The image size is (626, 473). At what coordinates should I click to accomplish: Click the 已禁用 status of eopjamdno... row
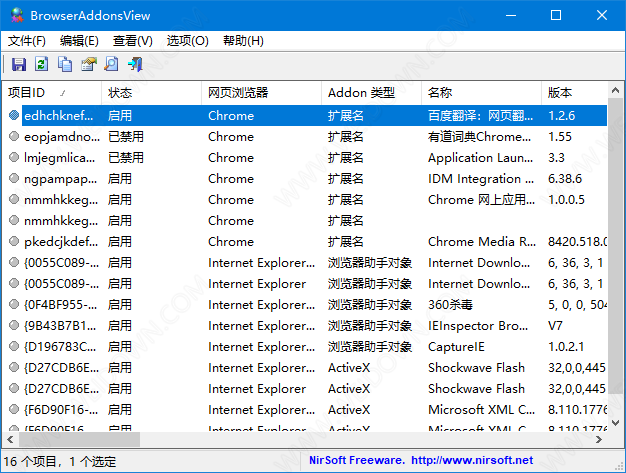pyautogui.click(x=125, y=137)
